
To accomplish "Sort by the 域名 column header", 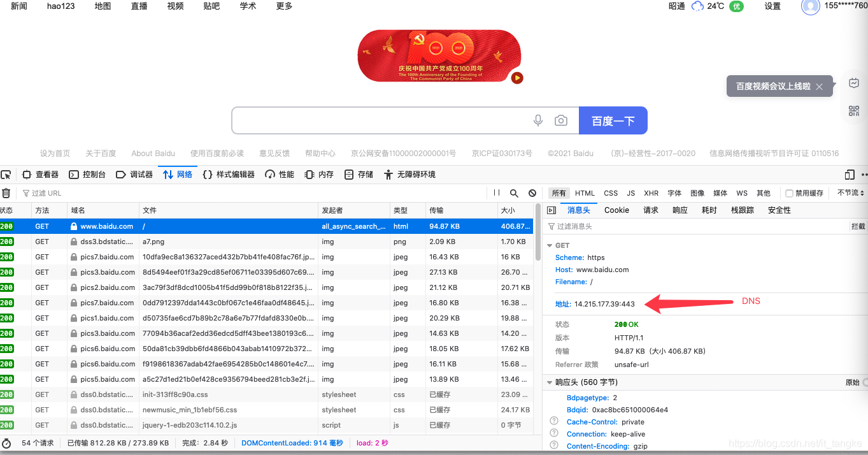I will [103, 210].
